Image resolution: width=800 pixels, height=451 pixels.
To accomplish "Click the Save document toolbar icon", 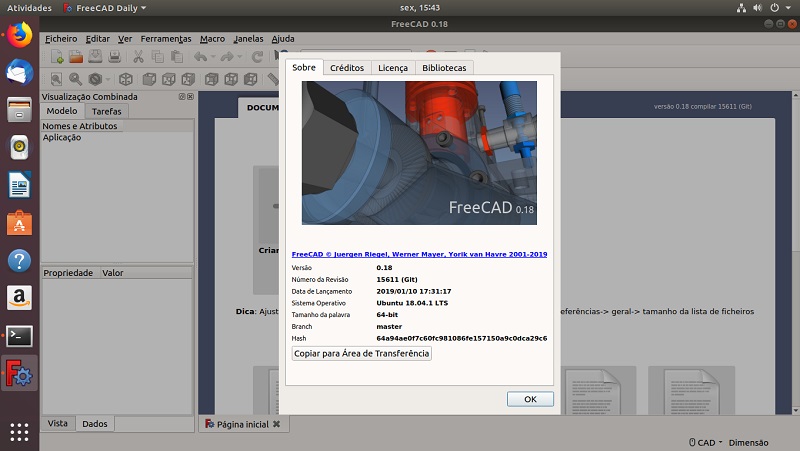I will click(95, 57).
